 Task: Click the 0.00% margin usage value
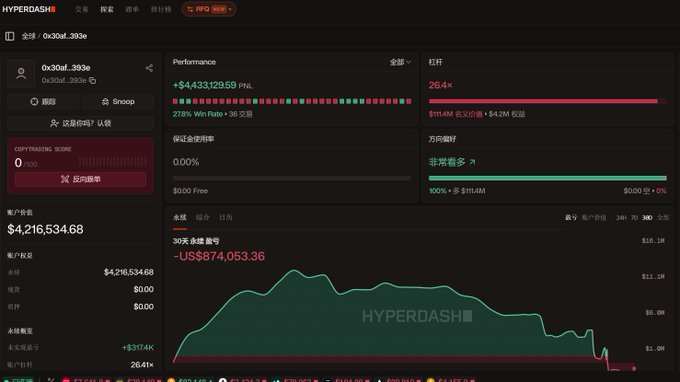(x=186, y=162)
